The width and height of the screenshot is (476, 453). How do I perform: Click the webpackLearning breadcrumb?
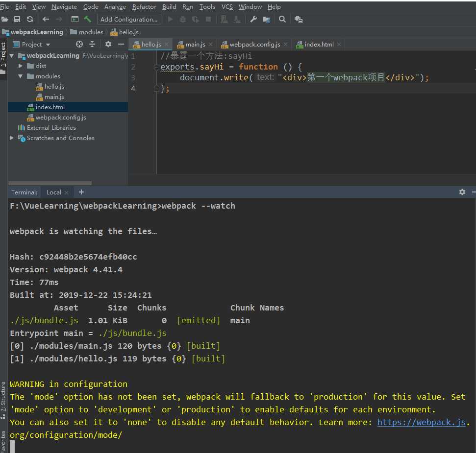37,32
